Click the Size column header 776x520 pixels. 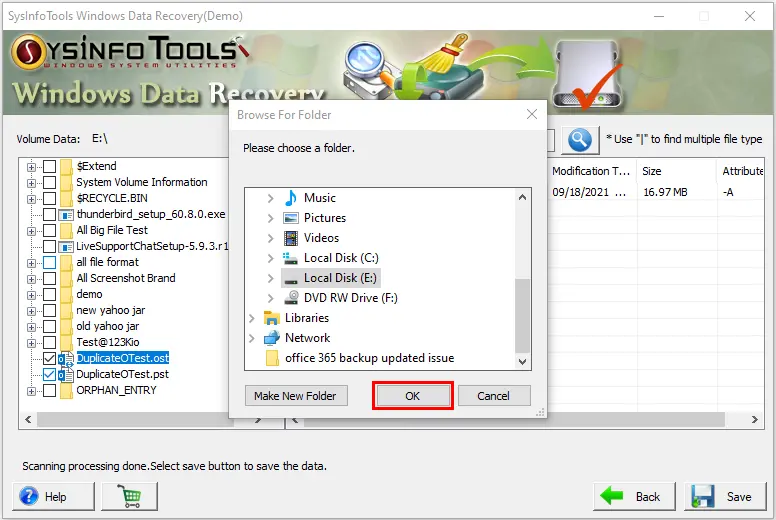click(x=676, y=171)
